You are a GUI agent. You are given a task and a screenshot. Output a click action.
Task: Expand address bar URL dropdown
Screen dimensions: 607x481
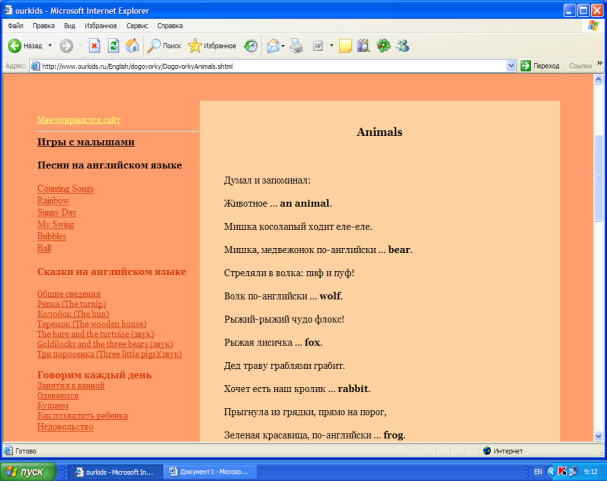pyautogui.click(x=511, y=66)
